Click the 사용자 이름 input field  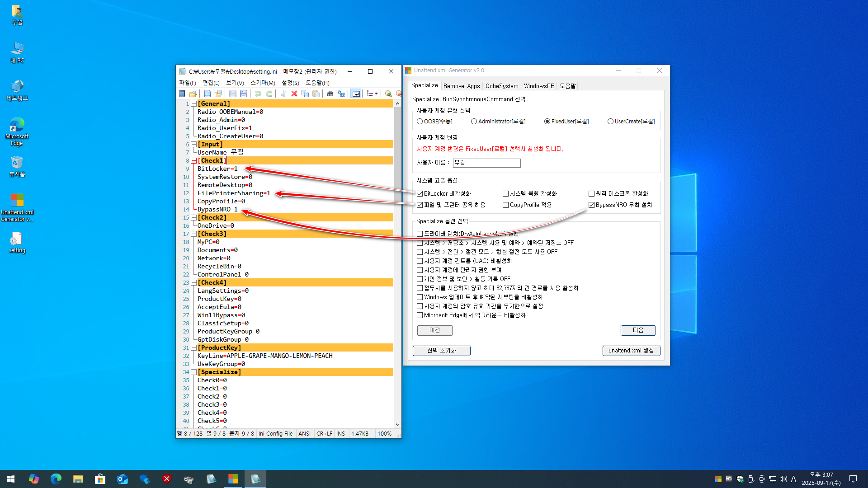486,163
